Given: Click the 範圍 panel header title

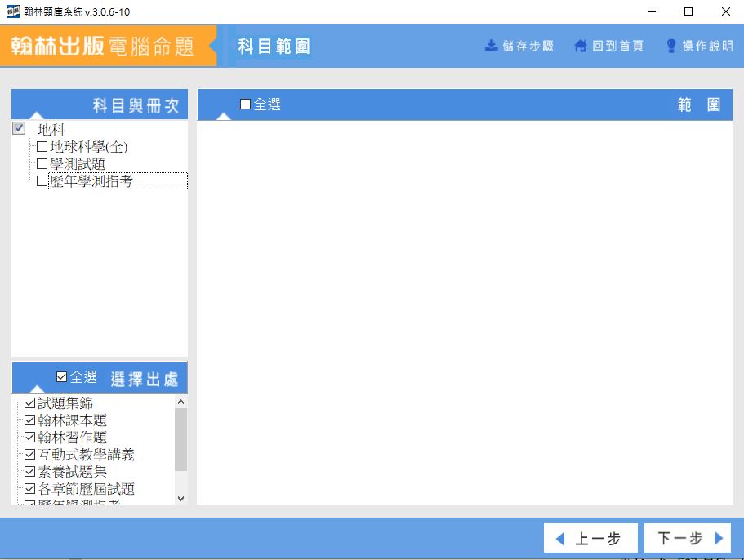Looking at the screenshot, I should [699, 104].
